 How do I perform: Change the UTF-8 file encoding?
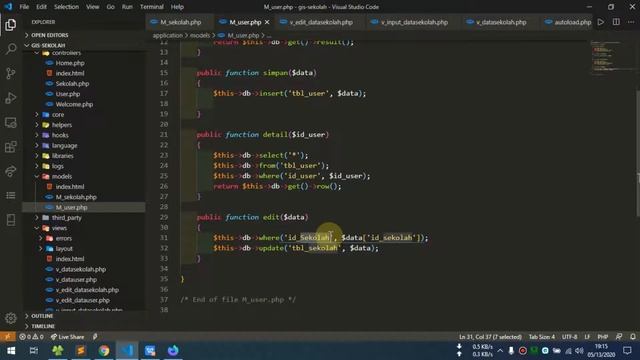569,337
